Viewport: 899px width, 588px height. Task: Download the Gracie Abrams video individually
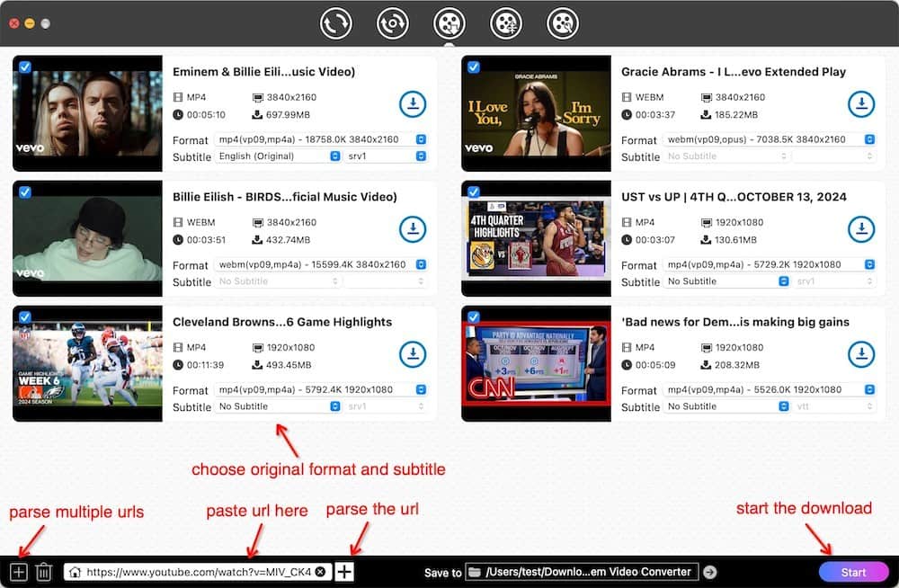pyautogui.click(x=861, y=103)
